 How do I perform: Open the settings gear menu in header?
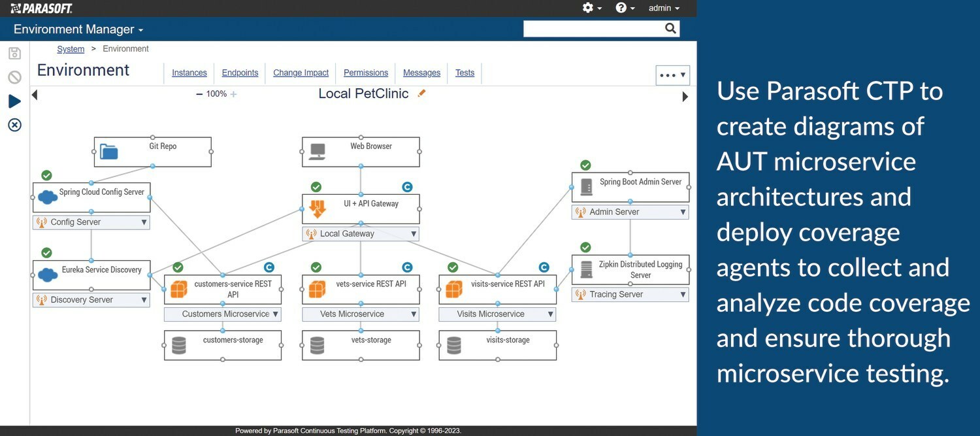pyautogui.click(x=591, y=8)
